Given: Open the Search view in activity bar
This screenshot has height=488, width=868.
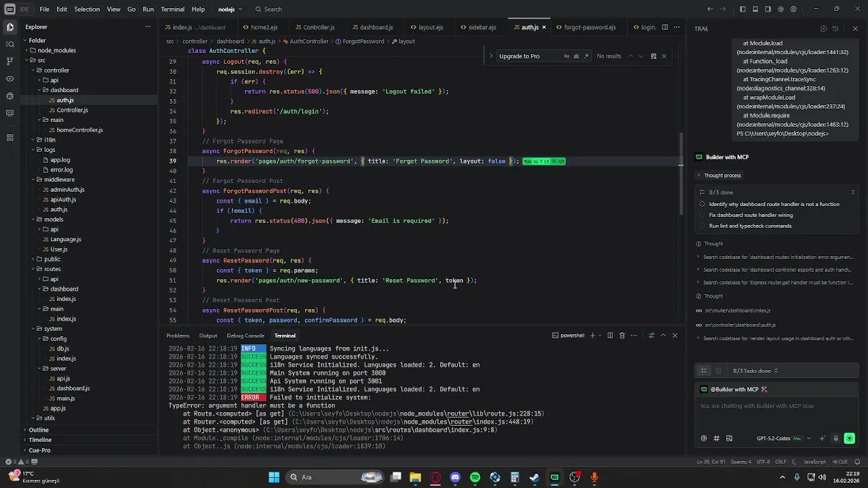Looking at the screenshot, I should point(9,44).
